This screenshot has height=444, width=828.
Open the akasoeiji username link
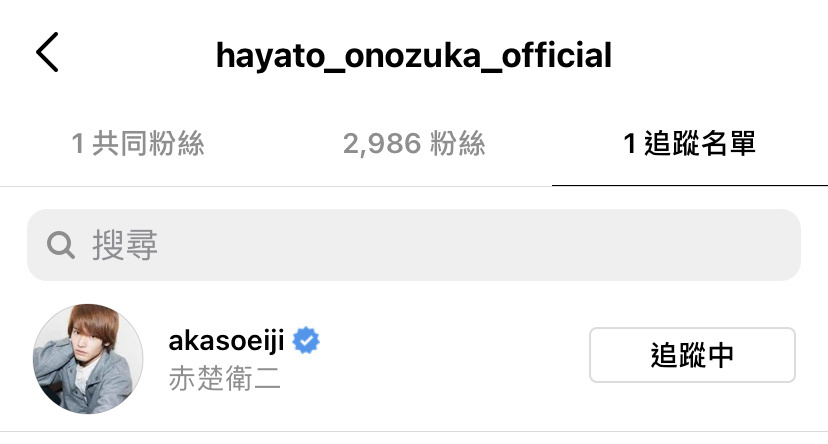tap(226, 341)
